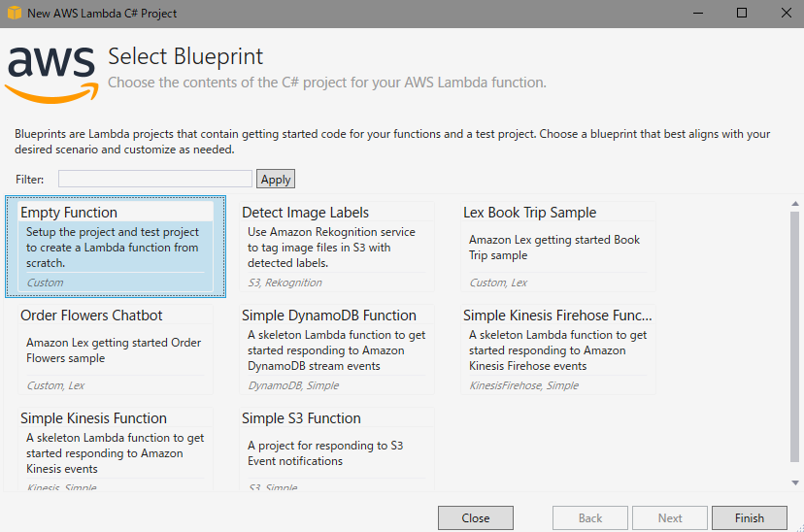
Task: Click the blueprint list vertical scrollbar thumb
Action: 795,337
